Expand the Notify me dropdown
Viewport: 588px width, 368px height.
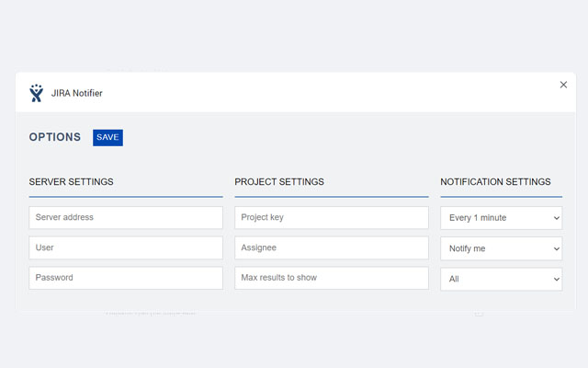pyautogui.click(x=502, y=248)
